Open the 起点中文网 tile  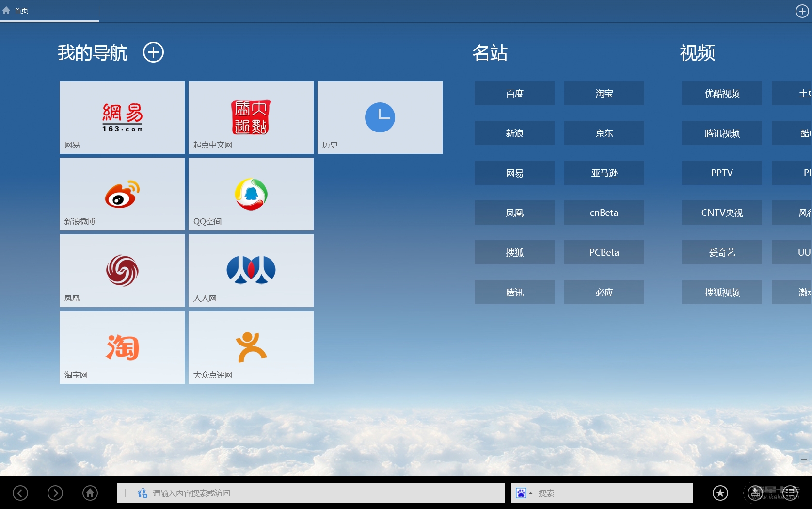(x=251, y=117)
